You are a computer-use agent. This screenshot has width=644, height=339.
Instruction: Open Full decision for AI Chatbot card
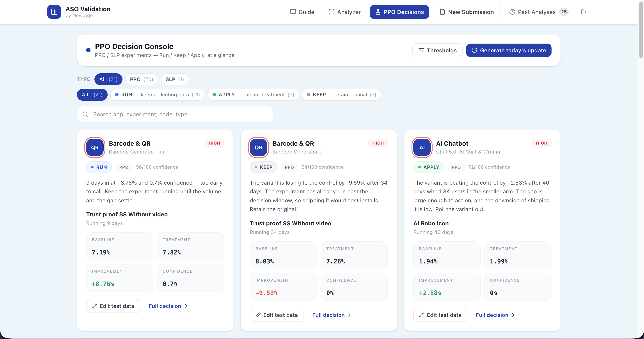pos(495,315)
